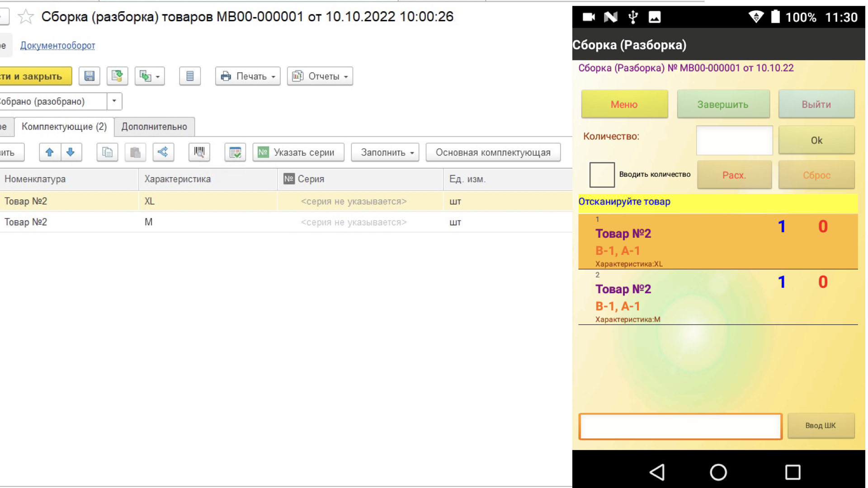This screenshot has width=868, height=488.
Task: Click the Количество input field
Action: [x=735, y=141]
